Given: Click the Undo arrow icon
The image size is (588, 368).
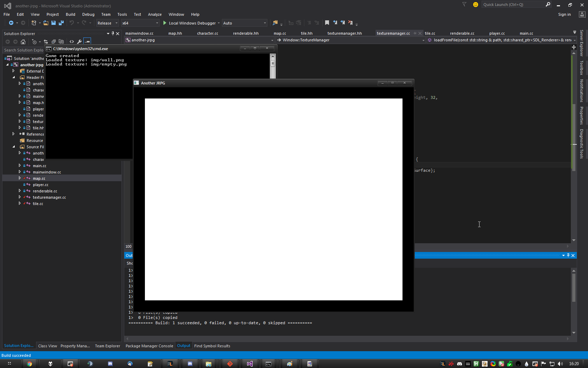Looking at the screenshot, I should (72, 23).
